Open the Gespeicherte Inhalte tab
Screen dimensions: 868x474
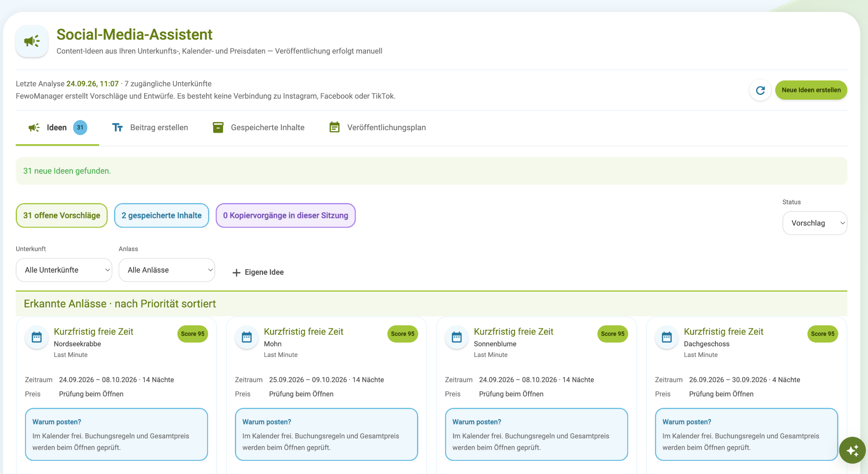pyautogui.click(x=259, y=128)
